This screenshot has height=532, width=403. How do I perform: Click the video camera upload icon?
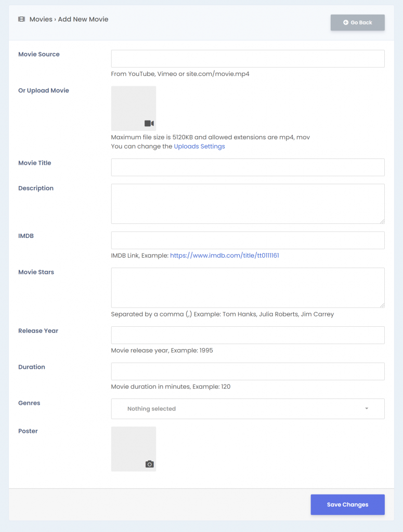[x=149, y=123]
